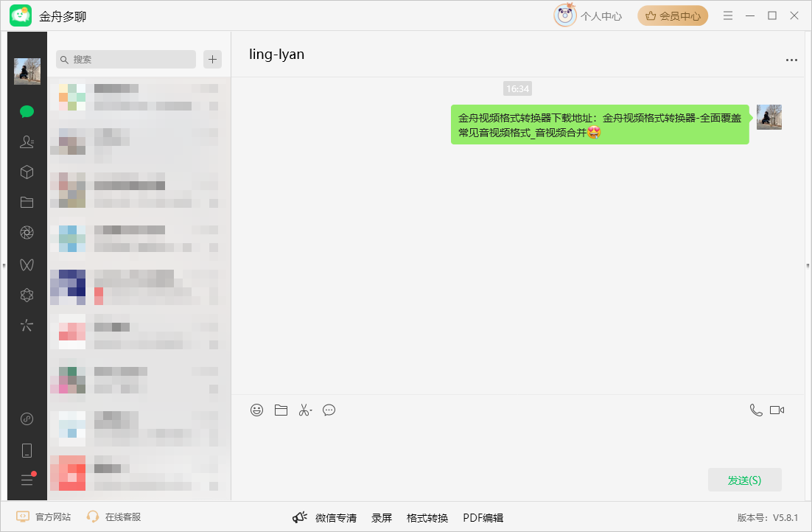Image resolution: width=812 pixels, height=532 pixels.
Task: Open the moments aperture icon in sidebar
Action: pyautogui.click(x=27, y=233)
